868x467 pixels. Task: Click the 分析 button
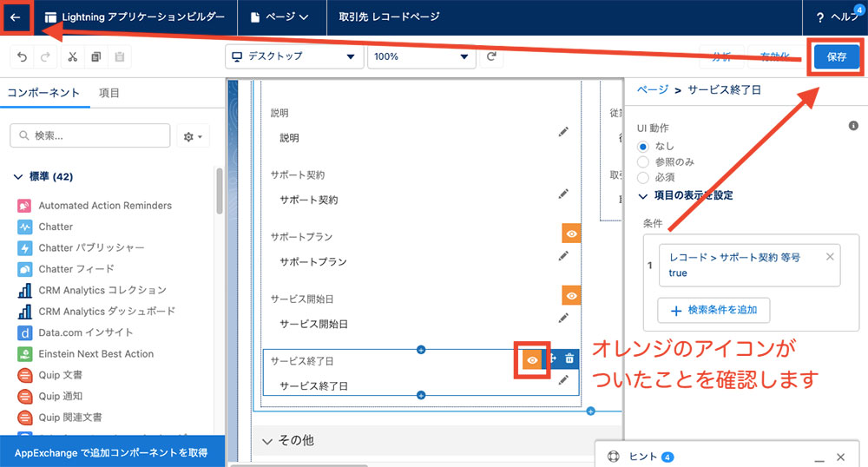[x=722, y=56]
